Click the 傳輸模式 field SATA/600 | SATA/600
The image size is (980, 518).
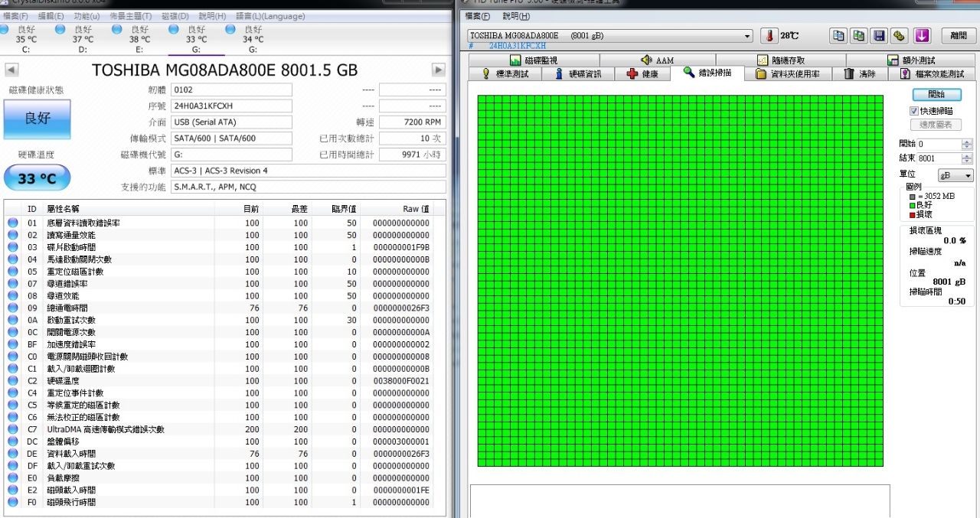[231, 138]
